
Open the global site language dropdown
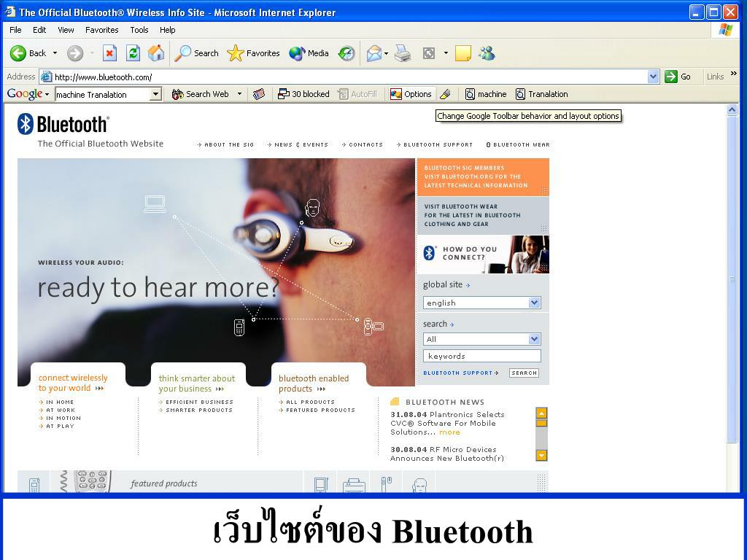535,303
